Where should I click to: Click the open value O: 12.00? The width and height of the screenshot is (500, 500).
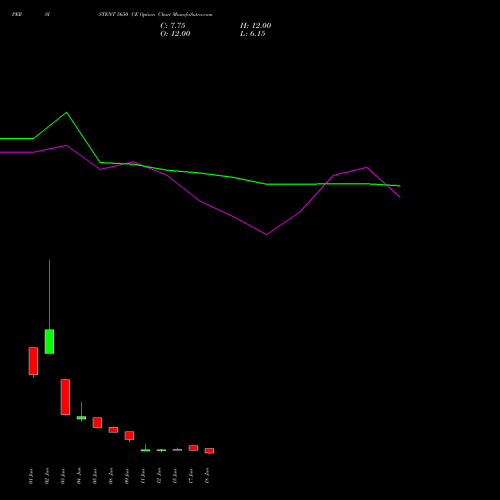tap(175, 34)
